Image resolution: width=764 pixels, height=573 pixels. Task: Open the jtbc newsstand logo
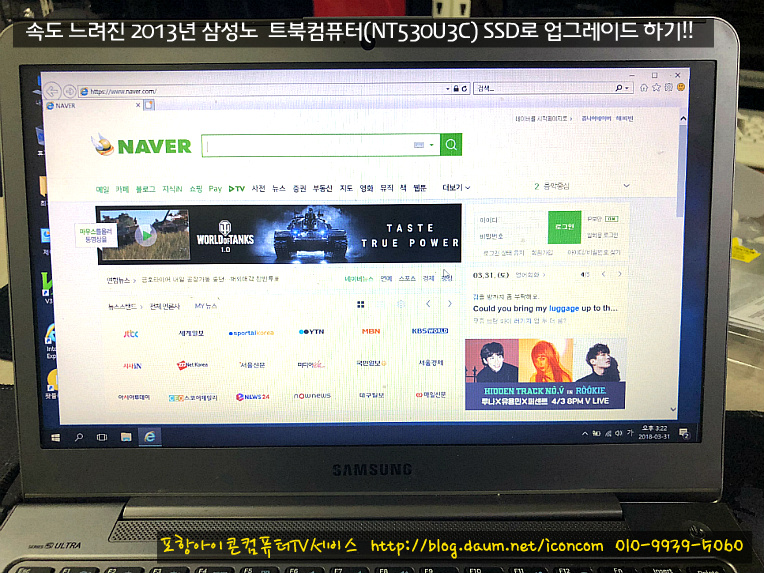coord(131,334)
